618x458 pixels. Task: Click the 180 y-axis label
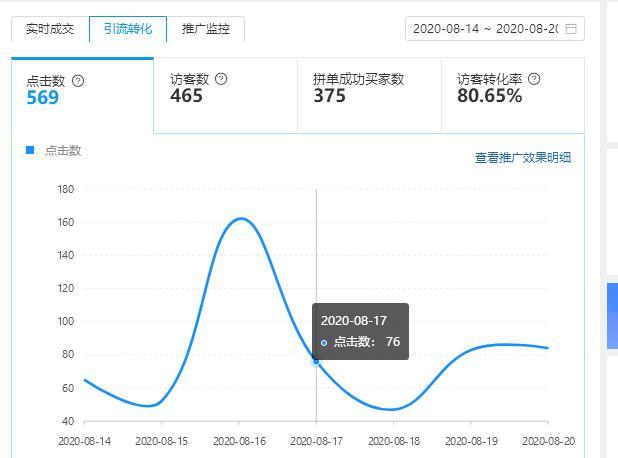(x=66, y=189)
